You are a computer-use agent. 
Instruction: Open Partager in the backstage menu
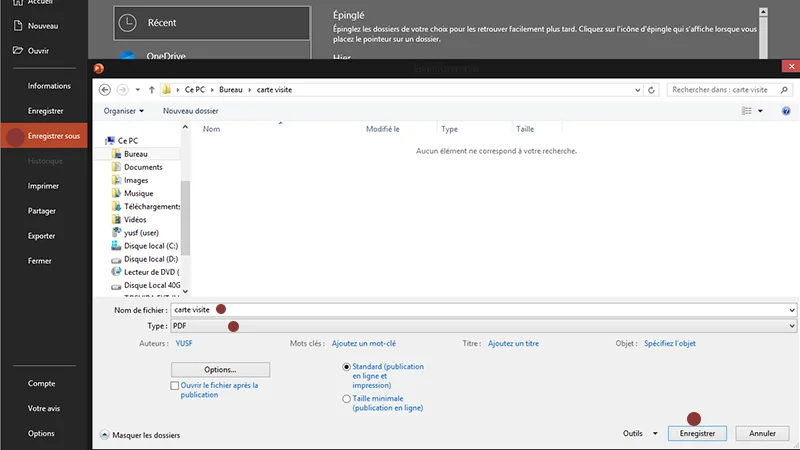click(42, 211)
